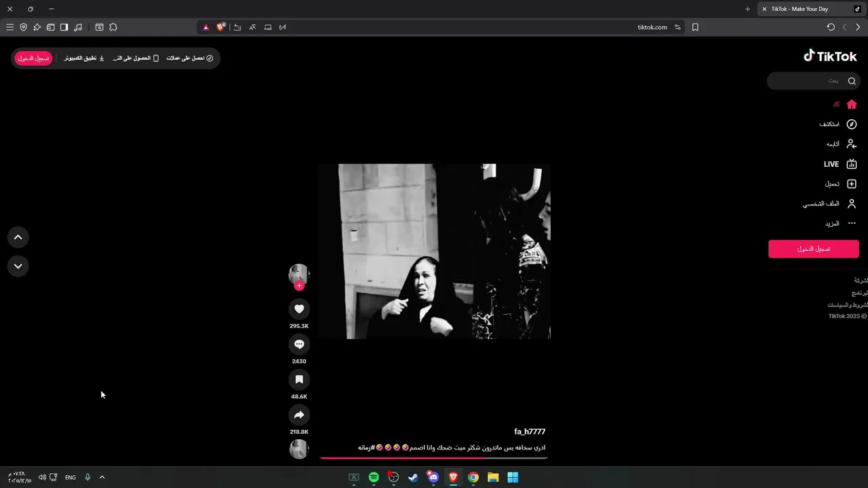The image size is (868, 488).
Task: Open the sound disc avatar below the share count
Action: (x=299, y=449)
